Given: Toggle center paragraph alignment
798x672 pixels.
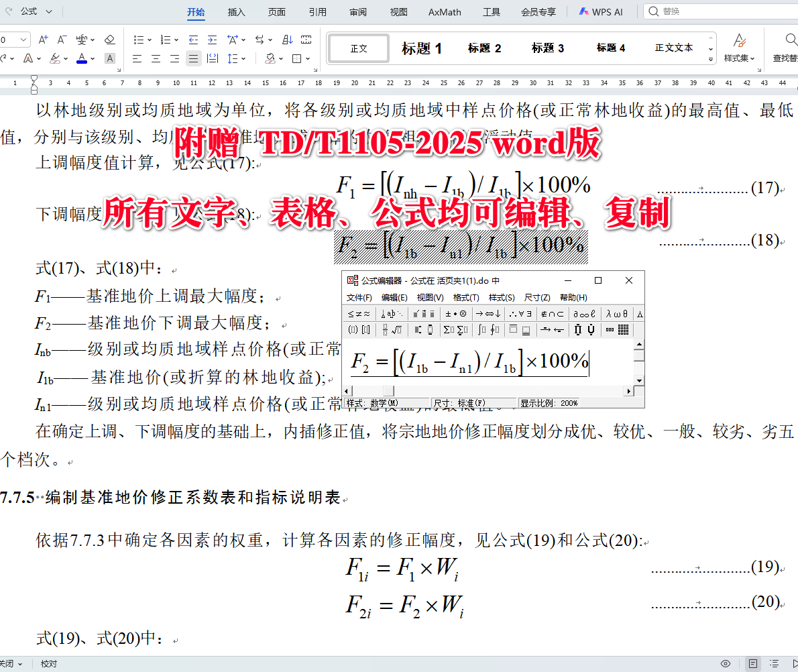Looking at the screenshot, I should pos(156,58).
